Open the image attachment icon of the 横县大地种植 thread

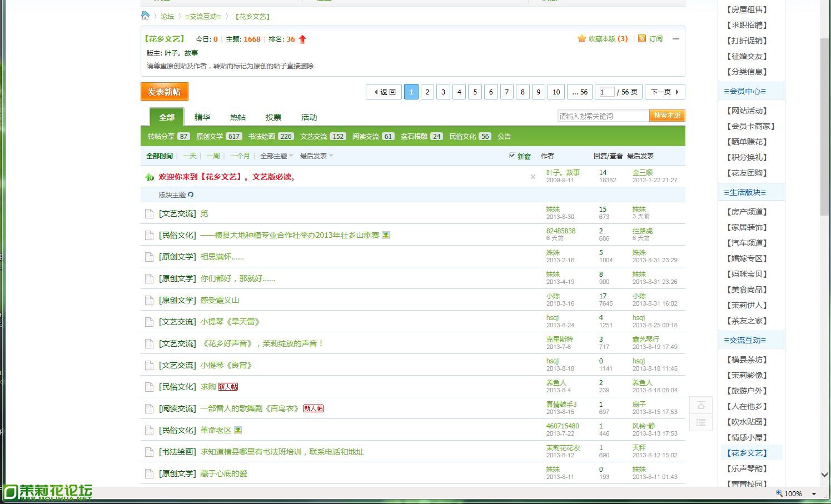386,236
